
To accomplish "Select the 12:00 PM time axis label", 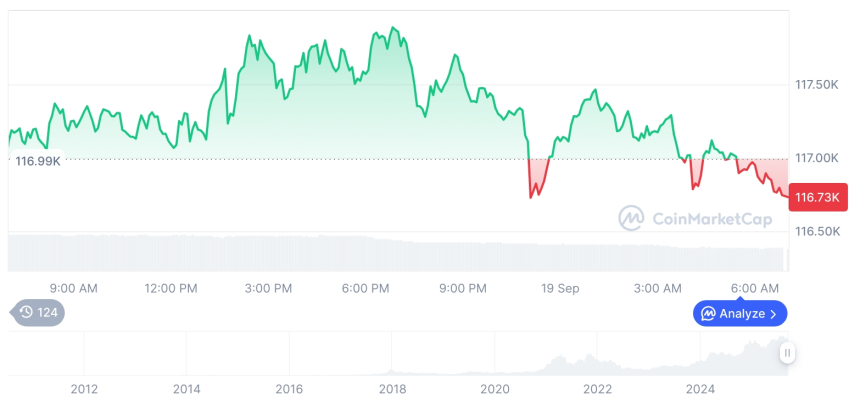I will 171,288.
